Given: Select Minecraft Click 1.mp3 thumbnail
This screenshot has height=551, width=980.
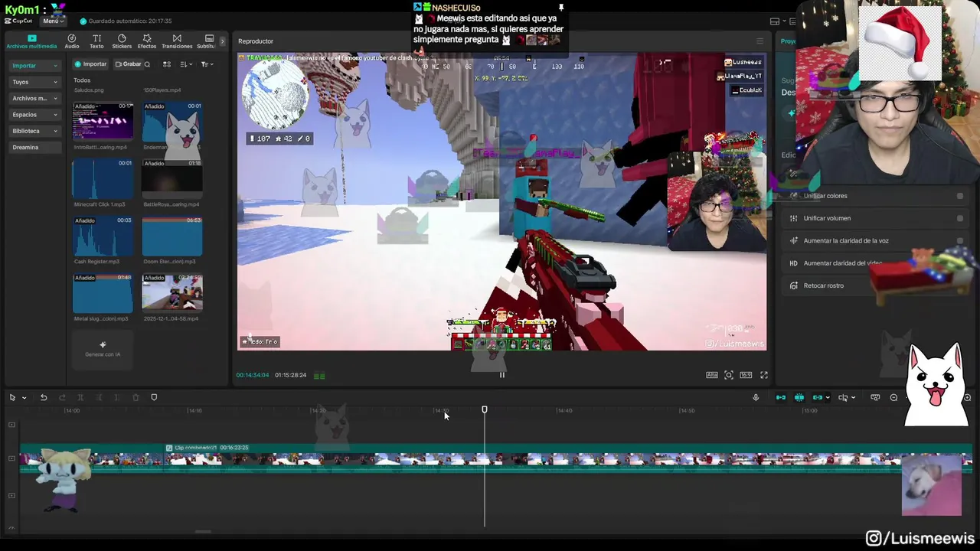Looking at the screenshot, I should click(103, 178).
